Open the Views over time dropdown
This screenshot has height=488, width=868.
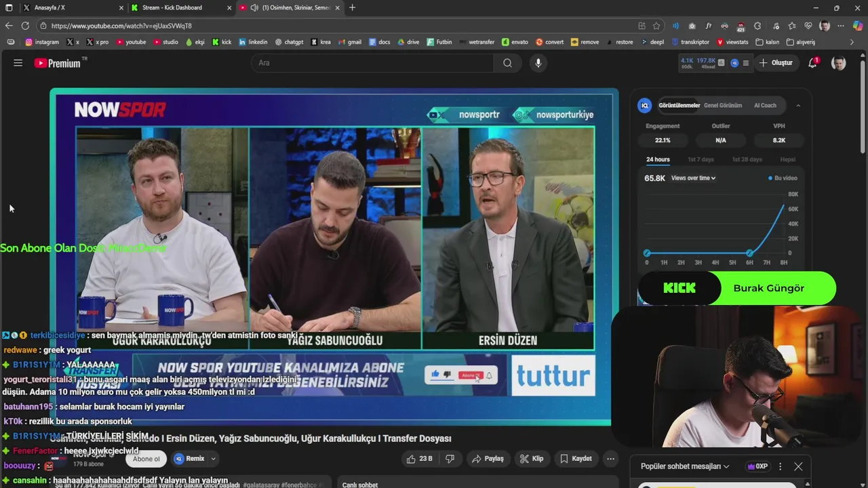coord(693,178)
